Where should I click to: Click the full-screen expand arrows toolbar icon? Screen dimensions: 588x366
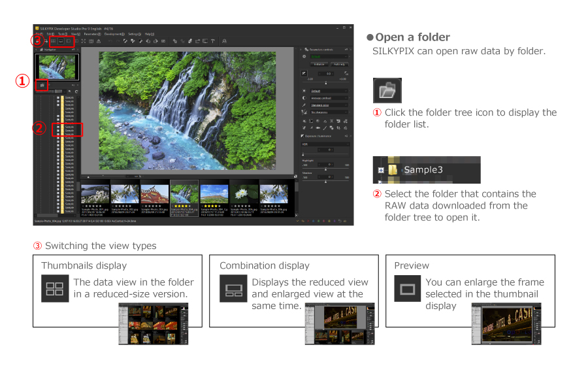tap(84, 41)
